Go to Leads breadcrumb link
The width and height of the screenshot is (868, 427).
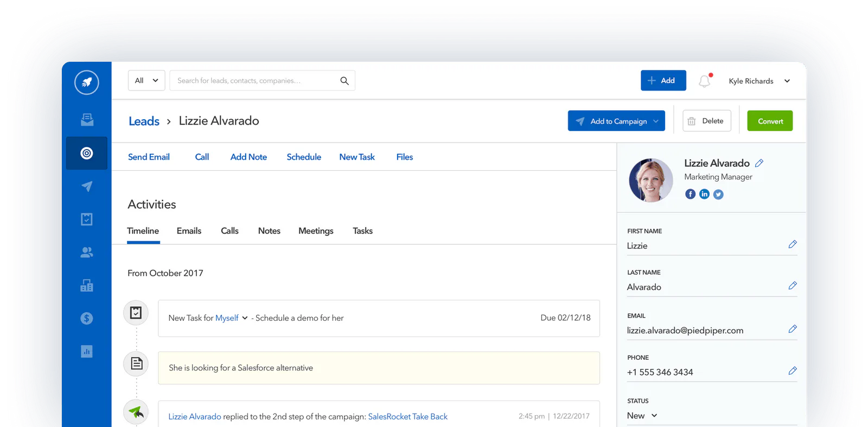tap(144, 121)
